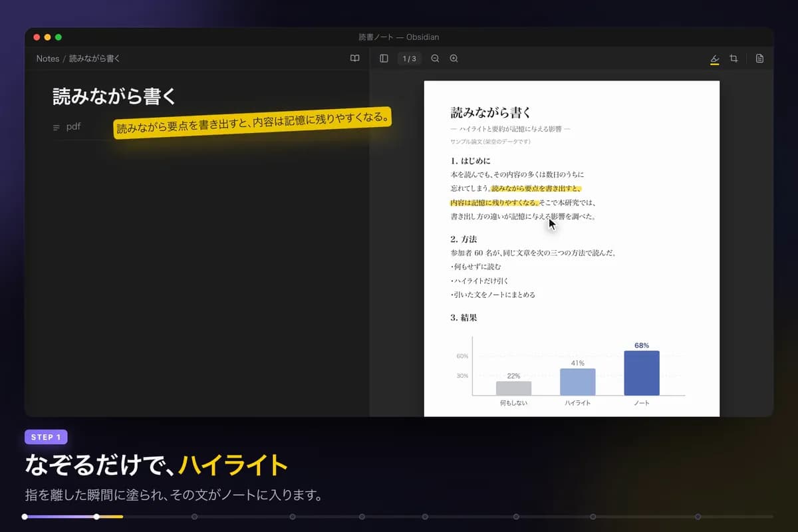
Task: Click the highlighted text 内容は記憶に残りやすくなる
Action: (495, 202)
